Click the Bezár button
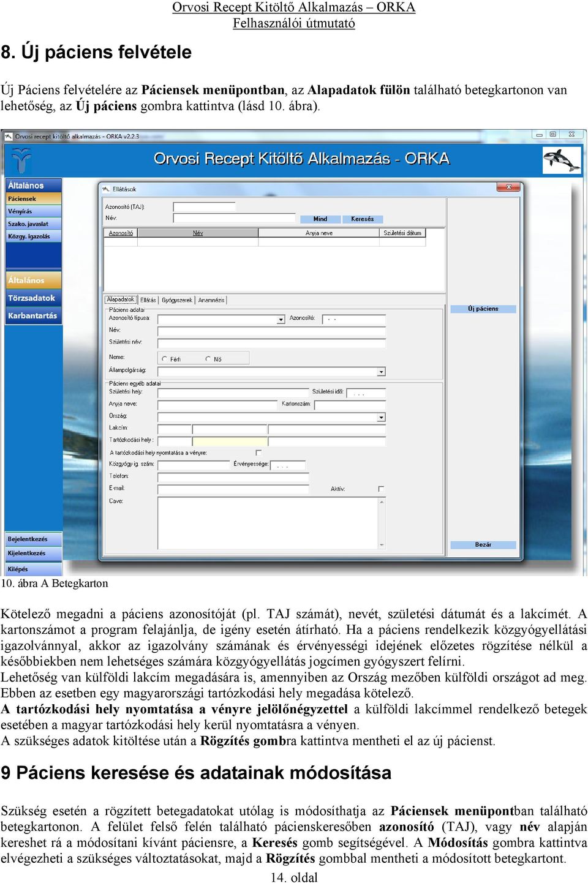 (x=483, y=544)
